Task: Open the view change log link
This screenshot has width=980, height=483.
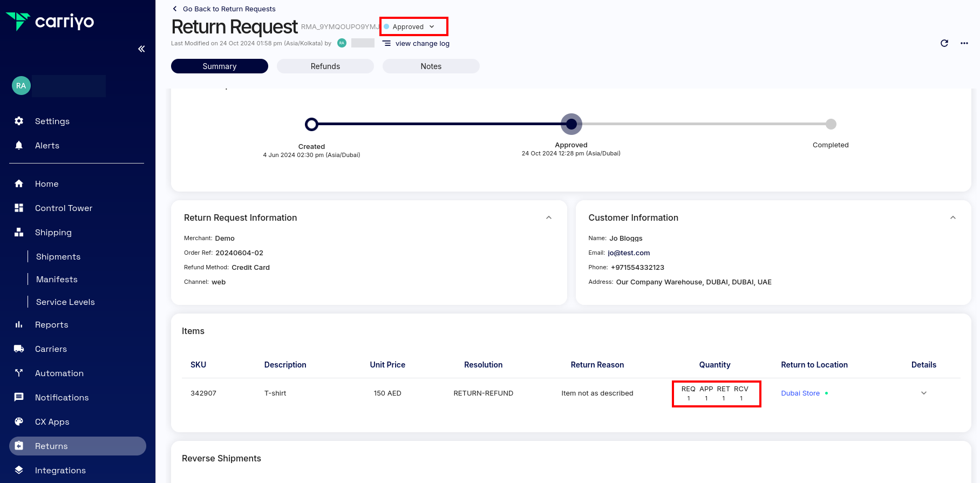Action: (422, 43)
